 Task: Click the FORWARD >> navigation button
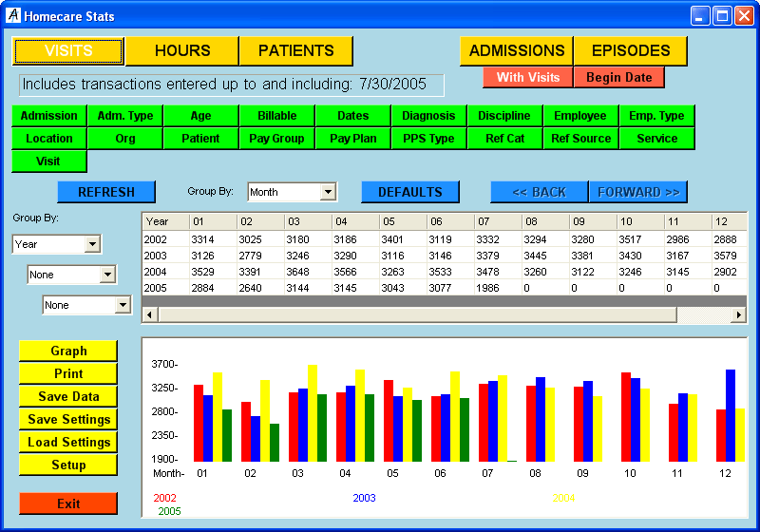click(x=637, y=192)
